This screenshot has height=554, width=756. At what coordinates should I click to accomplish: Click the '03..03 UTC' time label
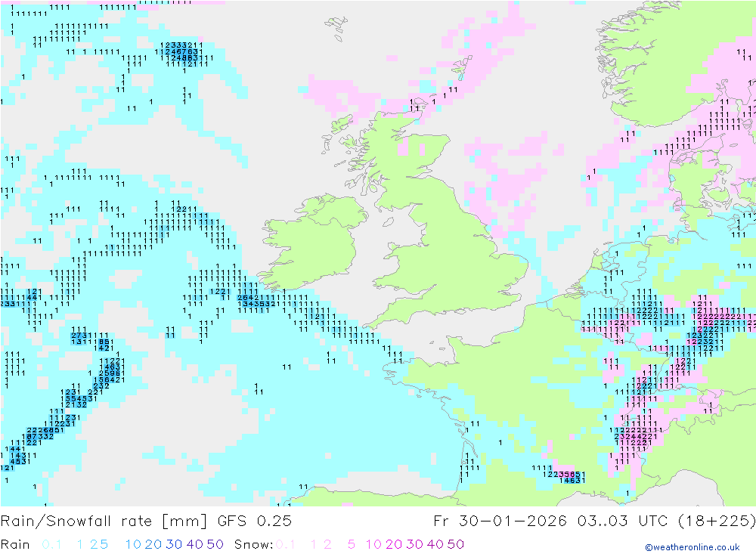[x=622, y=522]
